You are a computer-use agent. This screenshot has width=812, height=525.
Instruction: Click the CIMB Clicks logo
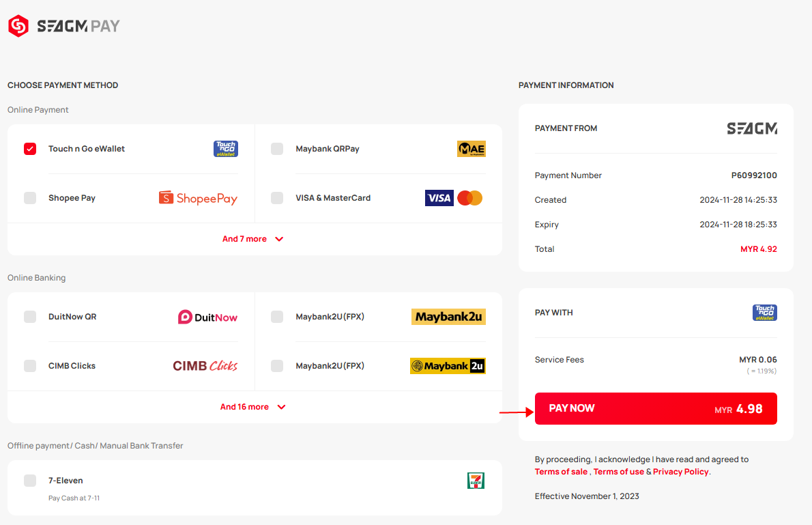coord(205,366)
